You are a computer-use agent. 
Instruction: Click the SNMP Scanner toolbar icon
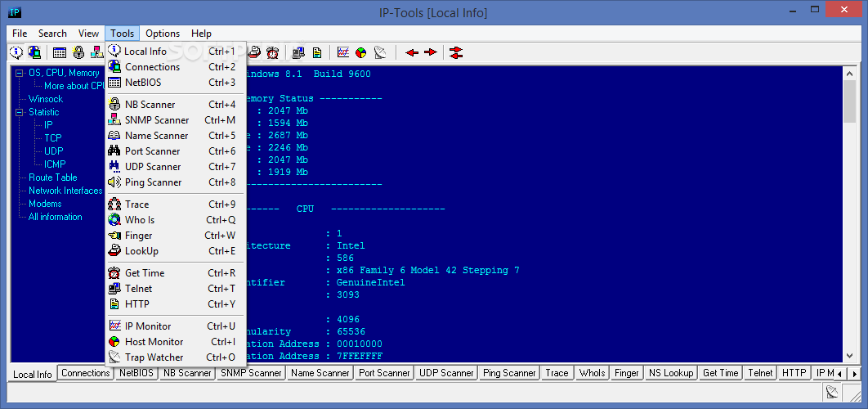click(96, 52)
